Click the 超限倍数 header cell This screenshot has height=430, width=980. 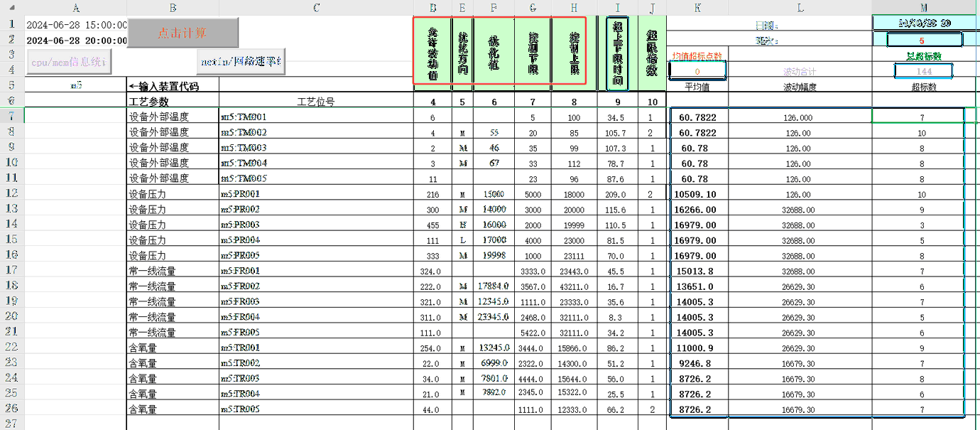(652, 54)
